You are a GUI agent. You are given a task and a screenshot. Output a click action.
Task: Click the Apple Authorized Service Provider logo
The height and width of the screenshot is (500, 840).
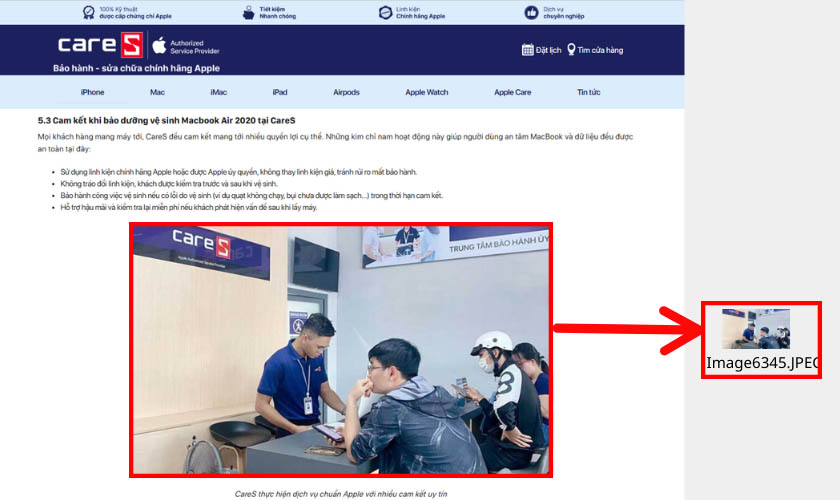pos(158,46)
